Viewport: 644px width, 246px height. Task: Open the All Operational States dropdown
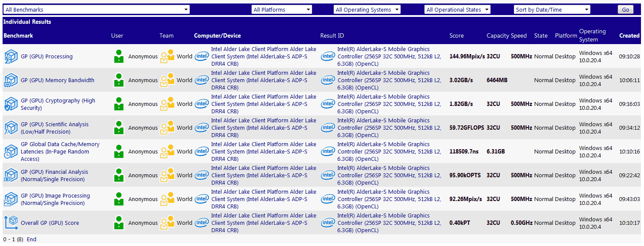tap(457, 10)
